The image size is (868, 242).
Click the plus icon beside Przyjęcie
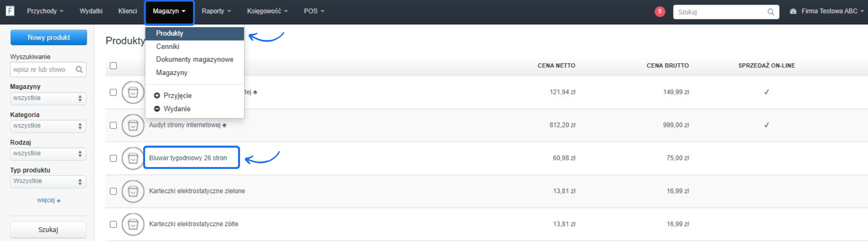[x=157, y=95]
